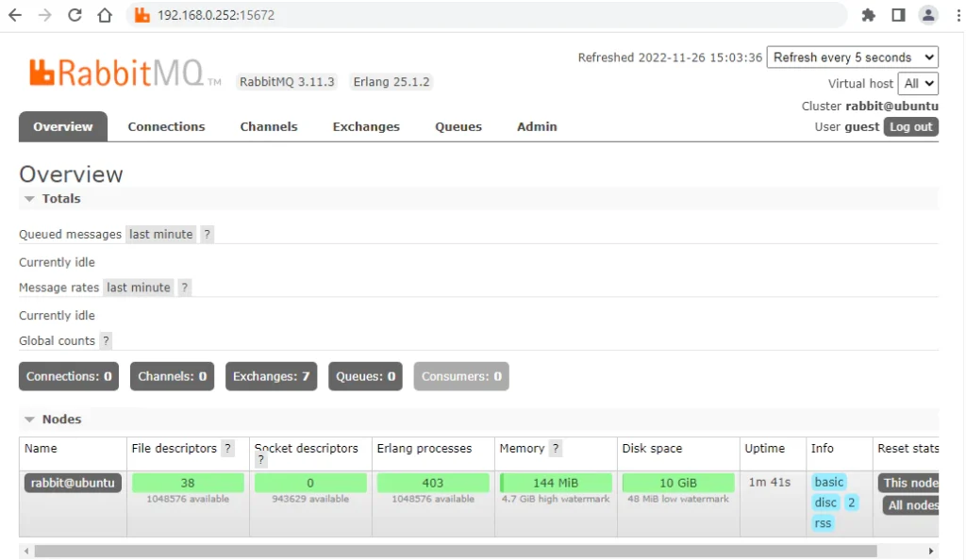Open browser extensions puzzle icon
This screenshot has width=966, height=560.
pos(868,15)
